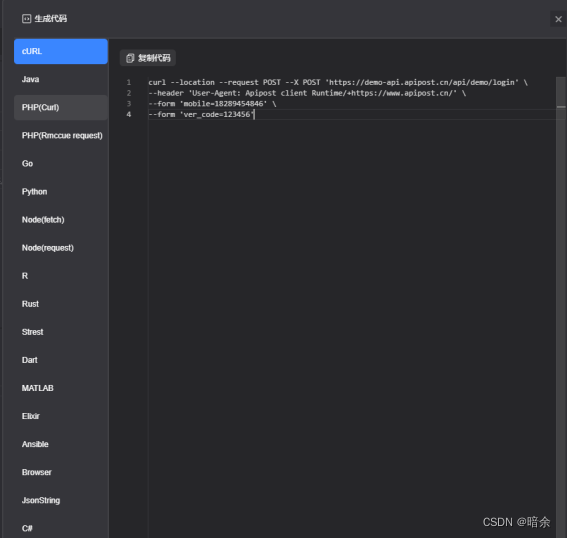The image size is (567, 538).
Task: Choose JsonString output option
Action: coord(61,500)
